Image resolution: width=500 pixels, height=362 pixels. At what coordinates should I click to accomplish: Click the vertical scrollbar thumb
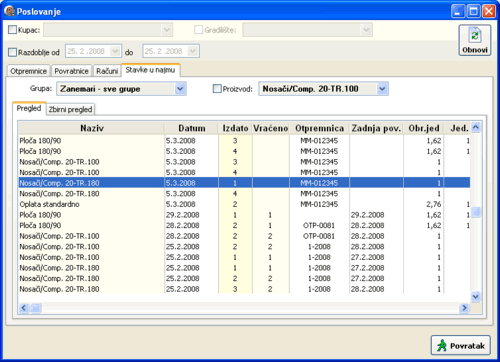click(x=476, y=212)
